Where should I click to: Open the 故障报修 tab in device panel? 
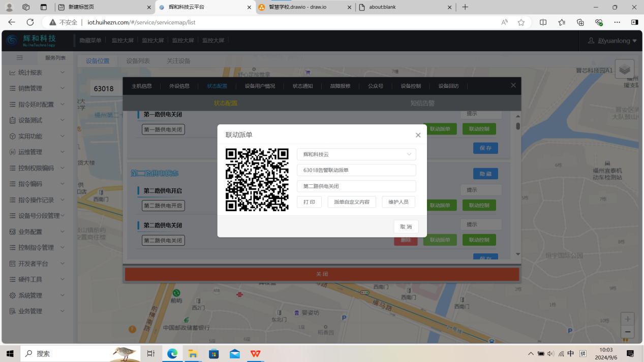click(340, 86)
